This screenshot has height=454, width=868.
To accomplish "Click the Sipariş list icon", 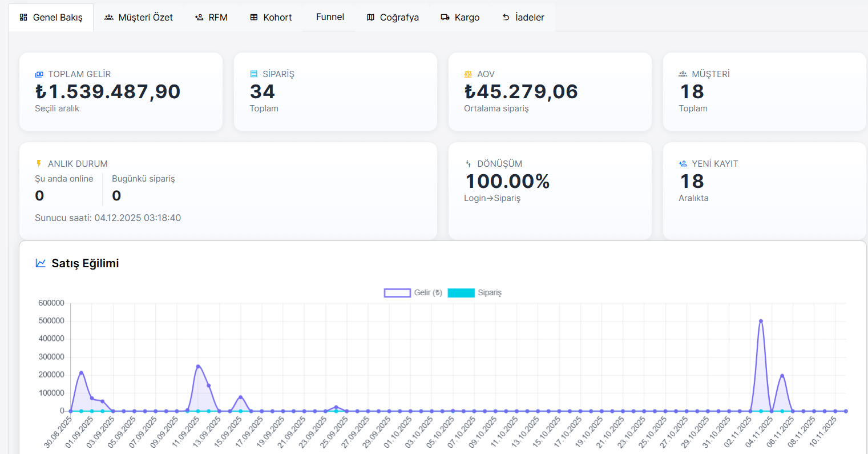I will (x=254, y=74).
